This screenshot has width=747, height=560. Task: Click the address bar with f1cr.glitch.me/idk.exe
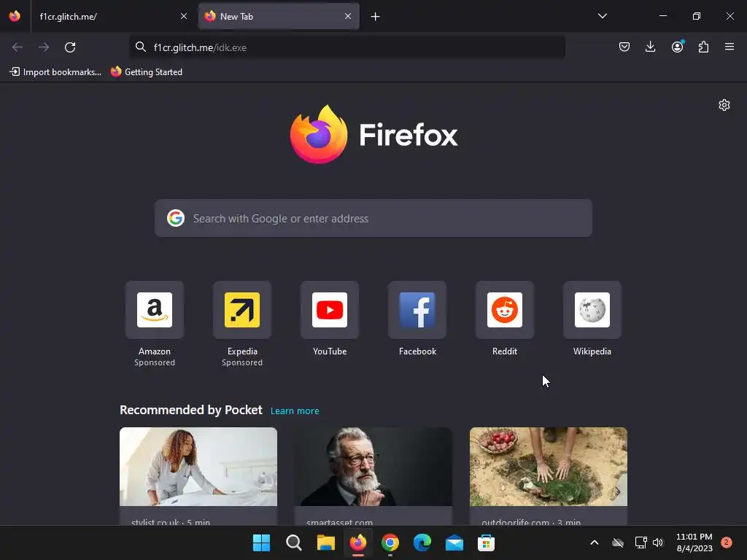tap(347, 47)
